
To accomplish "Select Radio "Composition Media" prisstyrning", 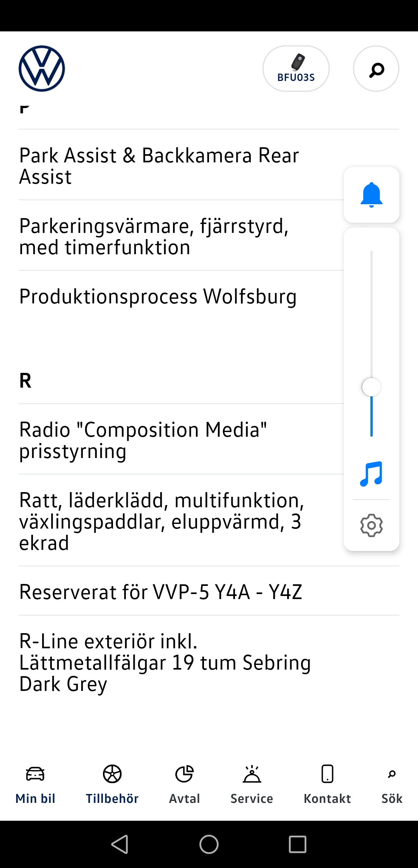I will [x=143, y=440].
